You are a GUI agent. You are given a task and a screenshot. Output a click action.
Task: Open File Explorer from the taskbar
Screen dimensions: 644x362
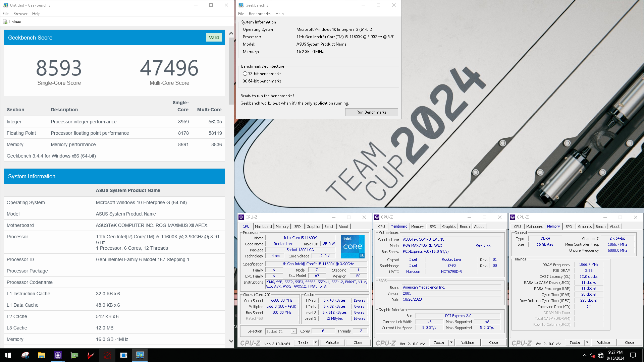pyautogui.click(x=41, y=355)
